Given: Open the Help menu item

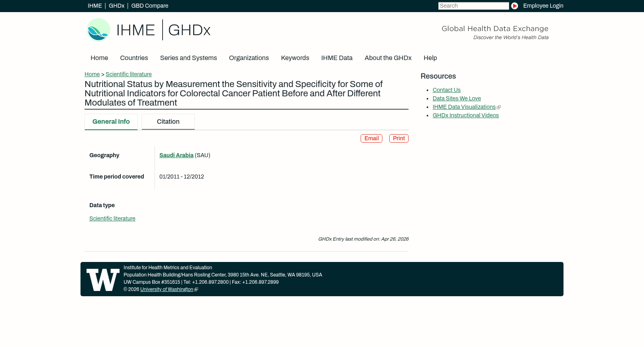Looking at the screenshot, I should (x=430, y=58).
